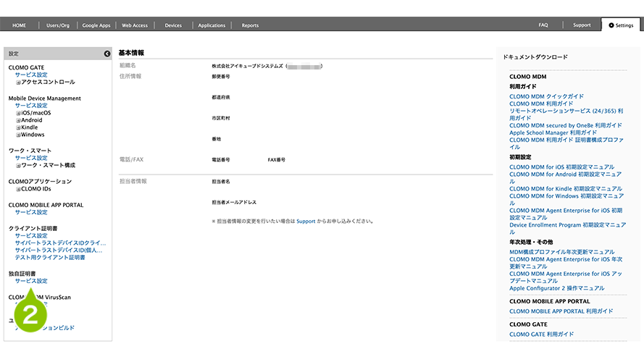Screen dimensions: 644x362
Task: Open サービス設定 under 独自証明書
Action: (x=31, y=281)
